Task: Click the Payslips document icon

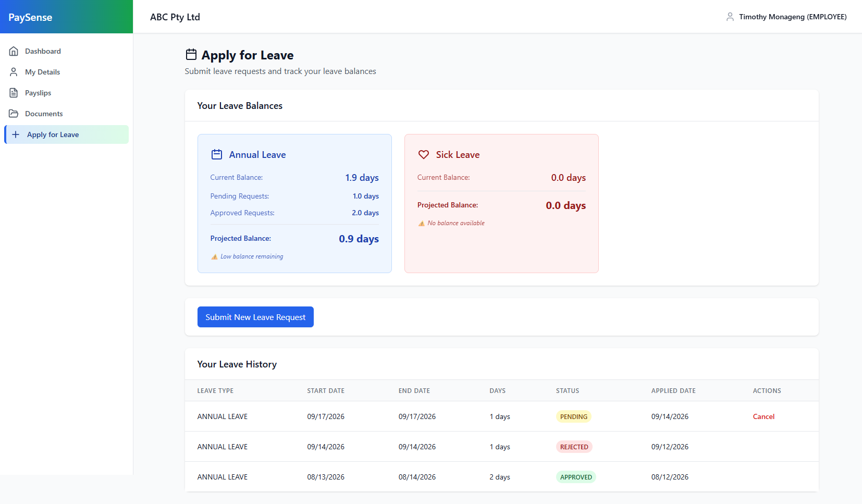Action: click(14, 93)
